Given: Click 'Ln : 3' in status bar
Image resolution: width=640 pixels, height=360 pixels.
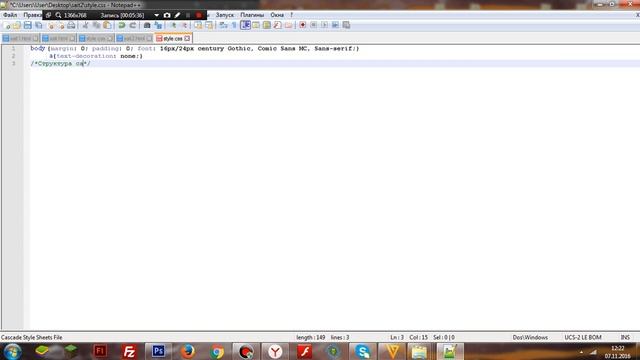Looking at the screenshot, I should [x=397, y=338].
